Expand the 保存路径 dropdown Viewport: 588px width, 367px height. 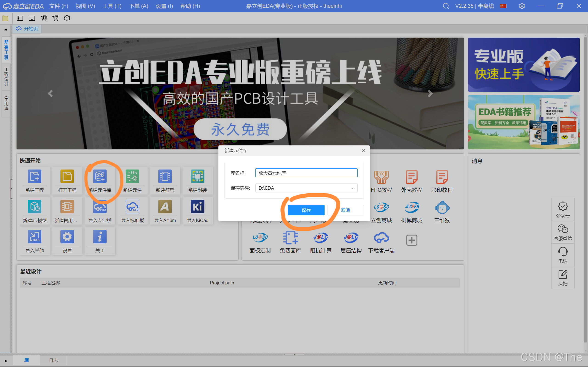[x=352, y=188]
